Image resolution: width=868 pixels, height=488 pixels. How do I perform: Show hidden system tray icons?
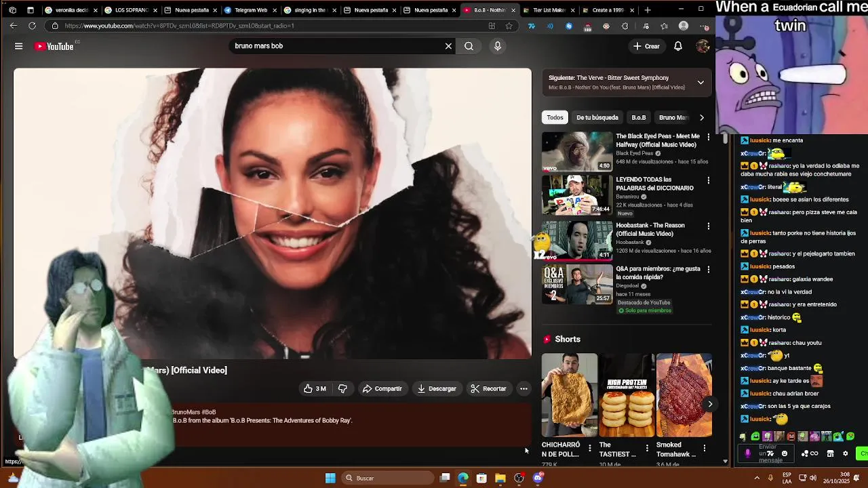(757, 478)
